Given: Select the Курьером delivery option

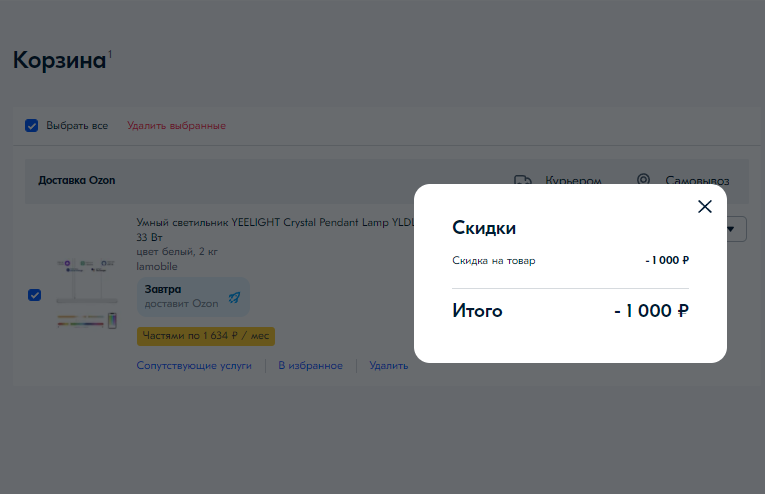Looking at the screenshot, I should tap(572, 181).
